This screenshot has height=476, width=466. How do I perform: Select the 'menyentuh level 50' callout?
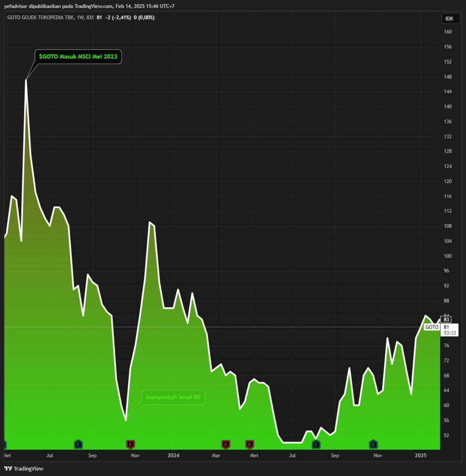click(x=173, y=397)
